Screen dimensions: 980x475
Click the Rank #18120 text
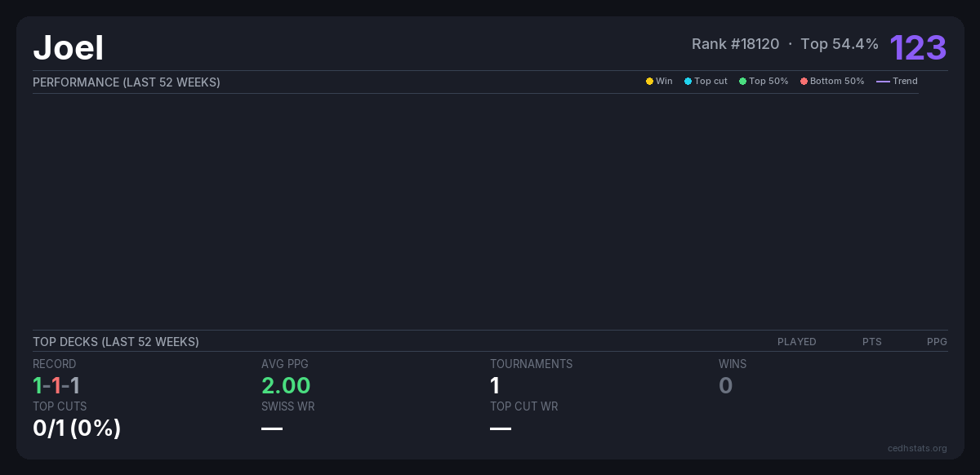tap(735, 44)
